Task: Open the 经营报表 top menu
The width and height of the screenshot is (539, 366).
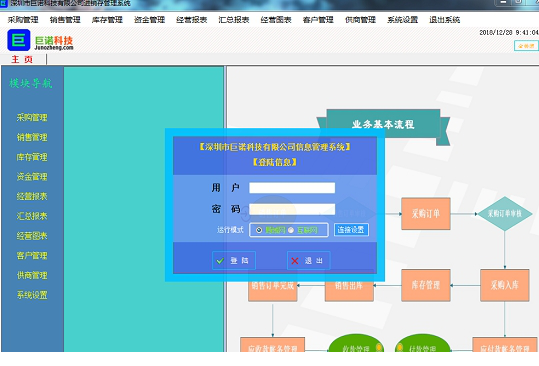Action: click(191, 20)
